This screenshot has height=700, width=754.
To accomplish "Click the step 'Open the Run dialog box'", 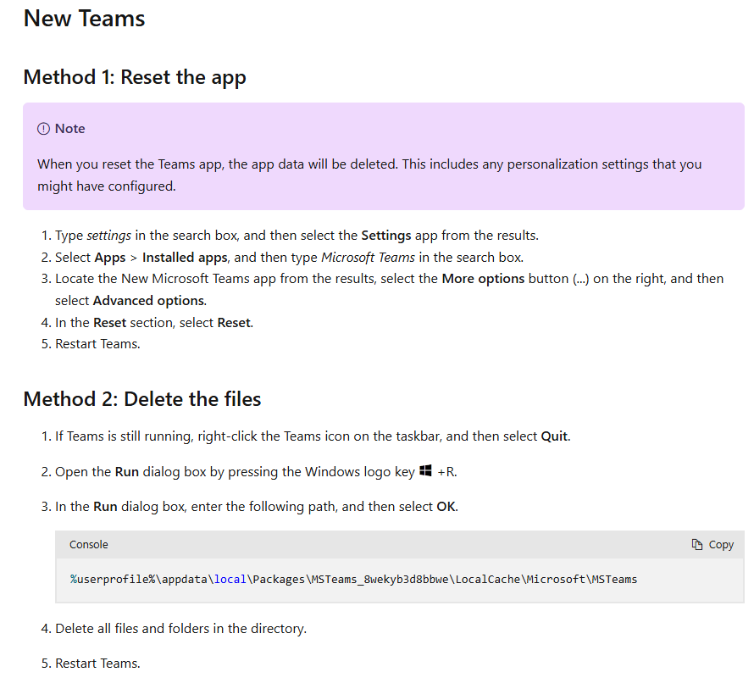I will click(256, 471).
